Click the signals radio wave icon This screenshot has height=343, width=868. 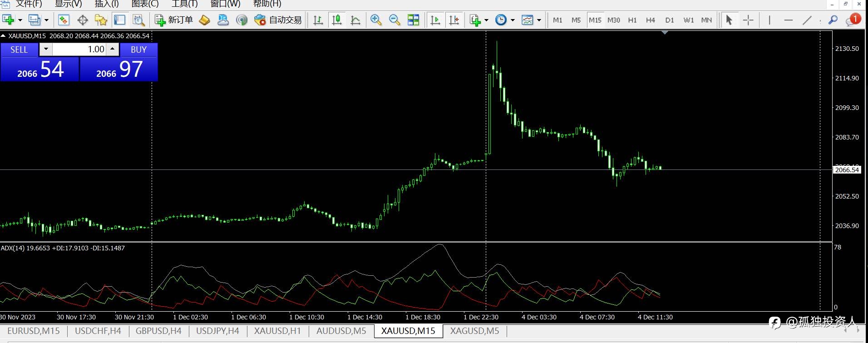pyautogui.click(x=242, y=20)
